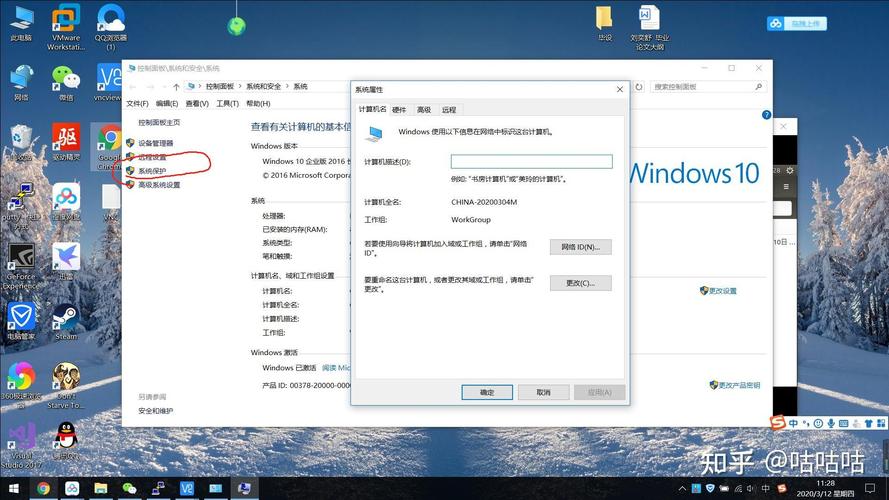
Task: Open the Word document 毕业论文大纲 on desktop
Action: 650,27
